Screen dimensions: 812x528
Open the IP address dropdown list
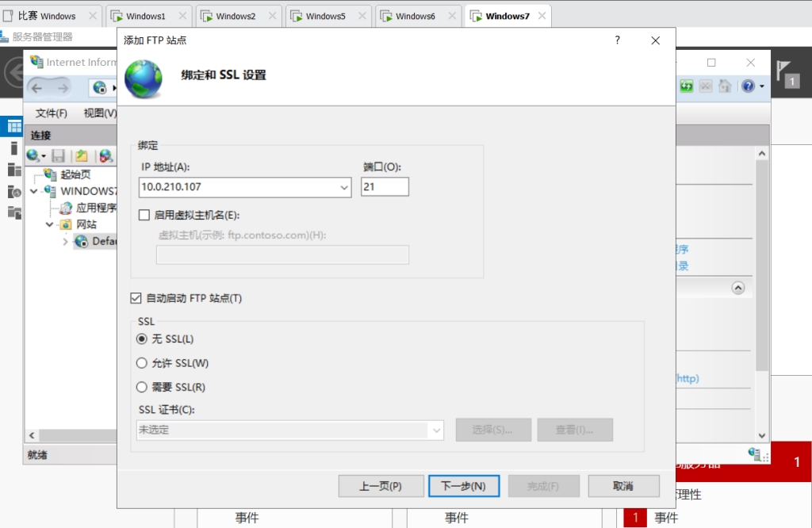(x=344, y=187)
